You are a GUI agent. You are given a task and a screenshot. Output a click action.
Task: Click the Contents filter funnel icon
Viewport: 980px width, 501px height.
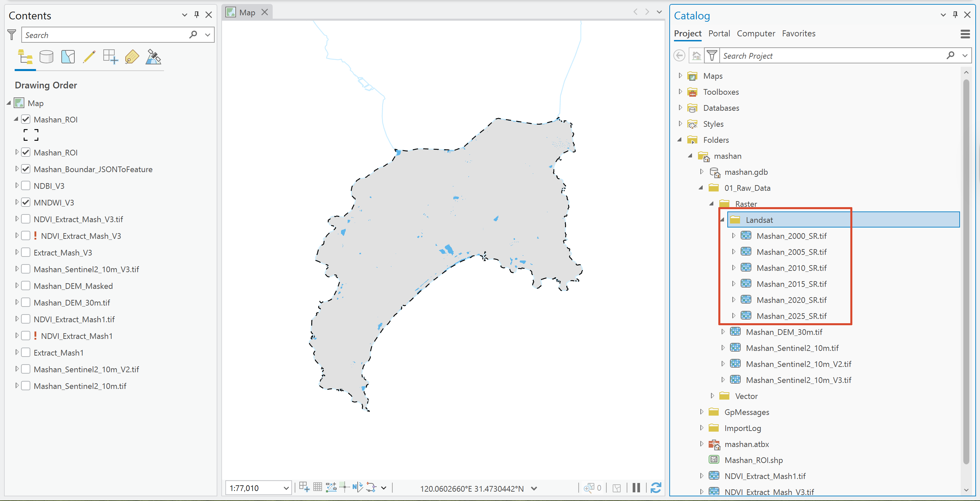pos(12,35)
